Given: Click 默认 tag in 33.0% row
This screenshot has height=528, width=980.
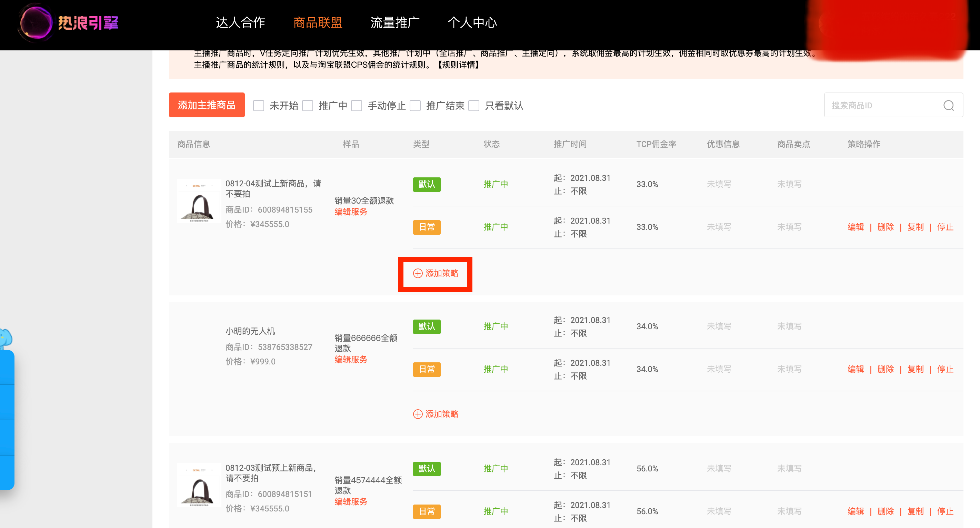Looking at the screenshot, I should pos(427,184).
